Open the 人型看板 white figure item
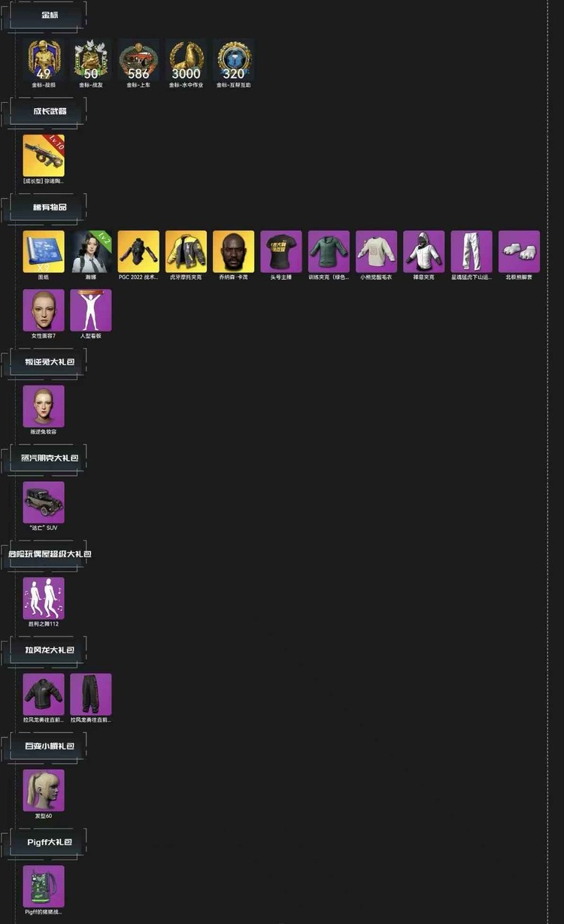 coord(91,310)
